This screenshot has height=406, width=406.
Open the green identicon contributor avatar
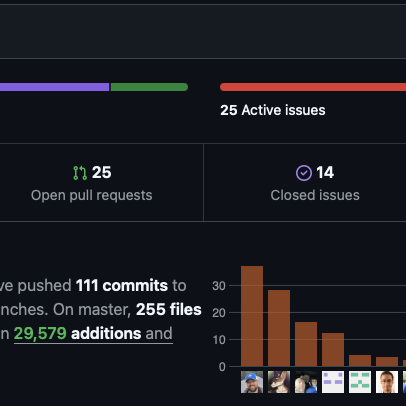360,382
